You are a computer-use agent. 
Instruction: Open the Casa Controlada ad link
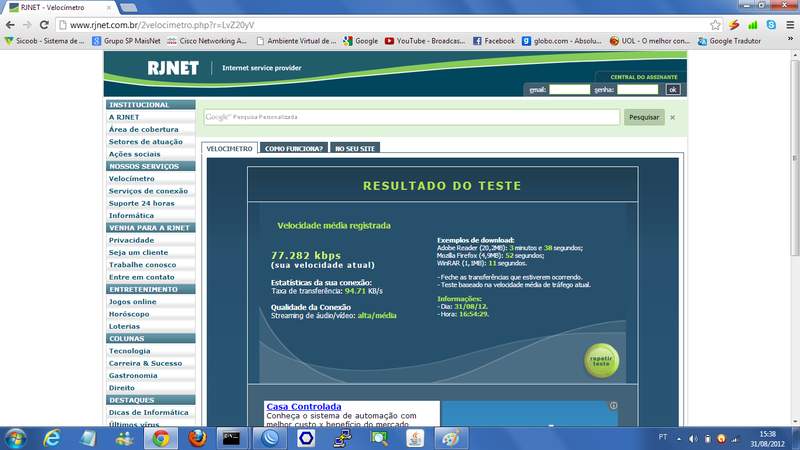click(304, 407)
